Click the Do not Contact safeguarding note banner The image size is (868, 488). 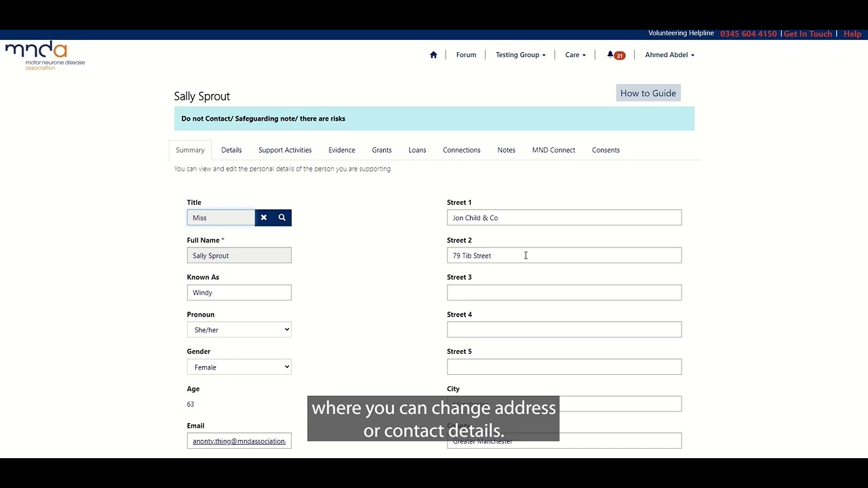434,119
